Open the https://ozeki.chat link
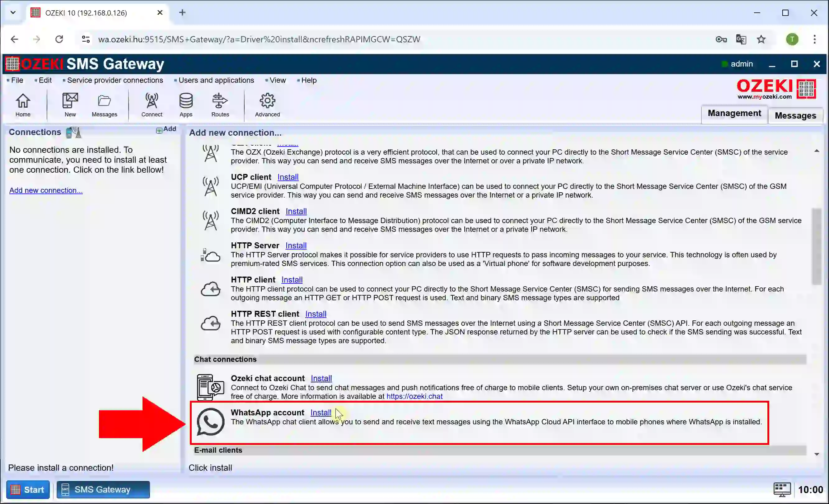829x504 pixels. pyautogui.click(x=415, y=396)
